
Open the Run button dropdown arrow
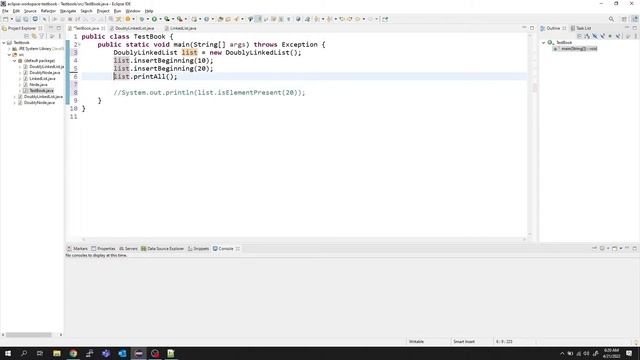point(160,19)
